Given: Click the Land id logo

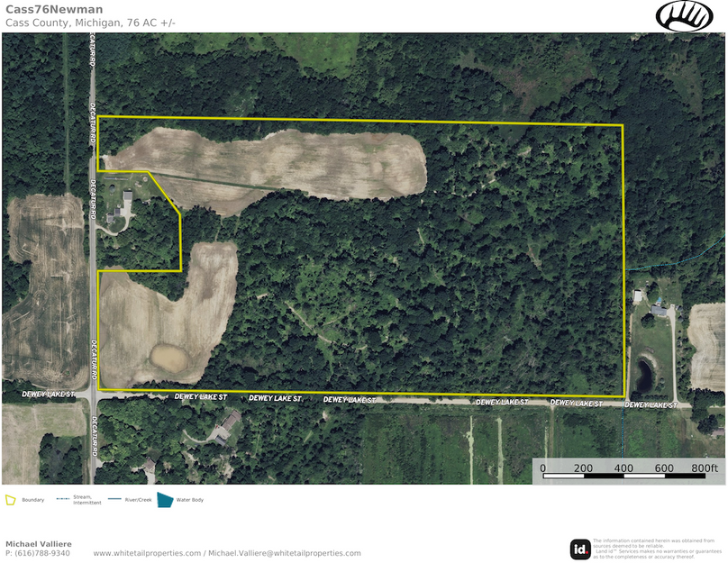Looking at the screenshot, I should (x=580, y=549).
